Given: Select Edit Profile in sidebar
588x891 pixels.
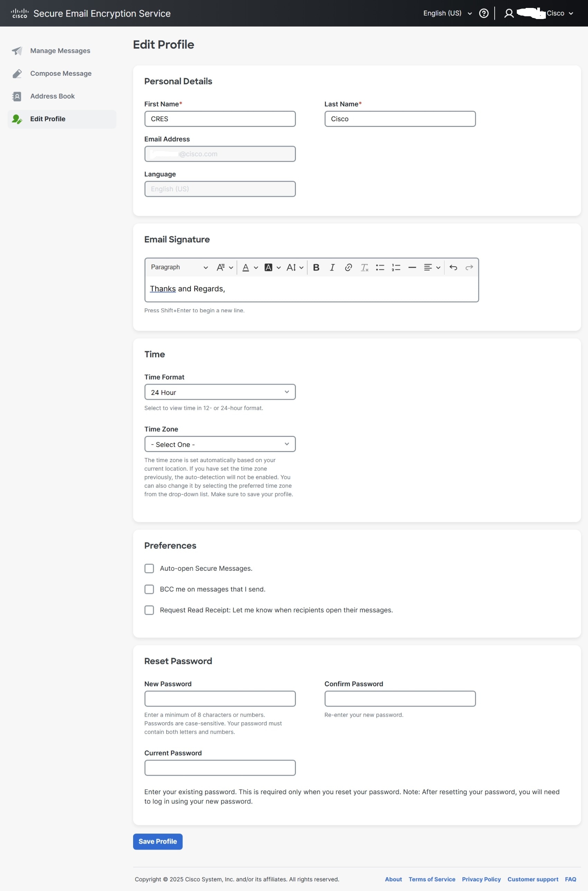Looking at the screenshot, I should pos(62,119).
